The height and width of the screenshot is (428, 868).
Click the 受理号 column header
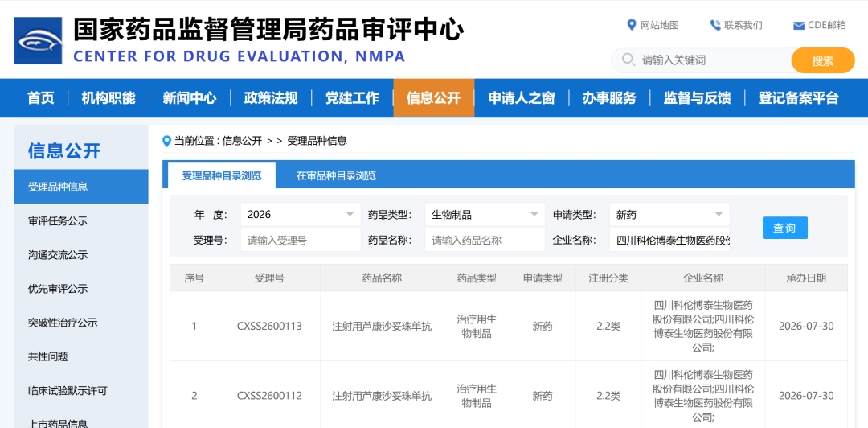pyautogui.click(x=269, y=278)
